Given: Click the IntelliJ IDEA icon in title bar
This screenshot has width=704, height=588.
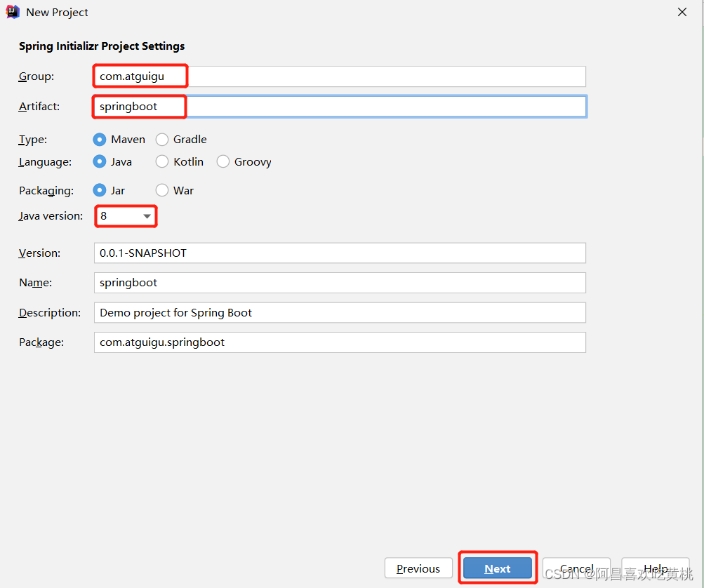Looking at the screenshot, I should pos(13,12).
